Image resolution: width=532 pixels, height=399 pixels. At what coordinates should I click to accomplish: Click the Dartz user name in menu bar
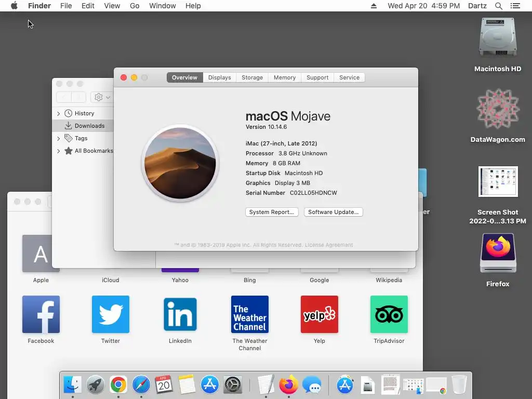coord(477,6)
